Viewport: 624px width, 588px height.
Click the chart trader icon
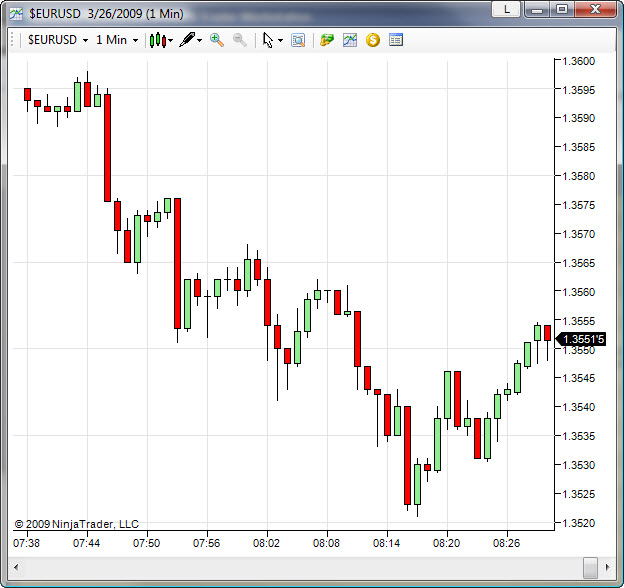click(x=327, y=40)
